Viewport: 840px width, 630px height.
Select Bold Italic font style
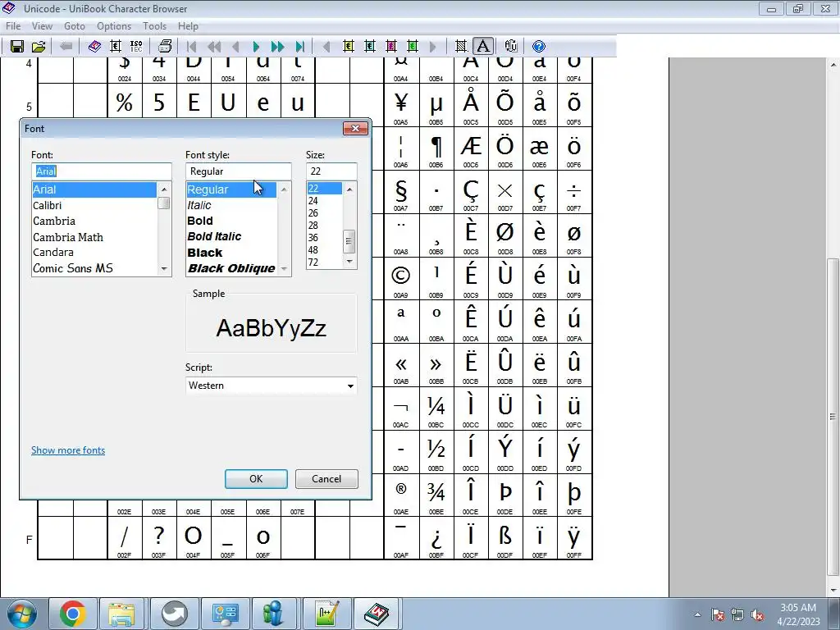231,237
